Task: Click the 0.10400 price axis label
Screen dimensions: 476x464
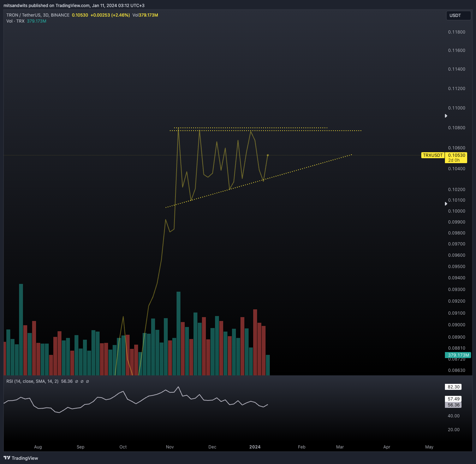Action: [x=457, y=169]
